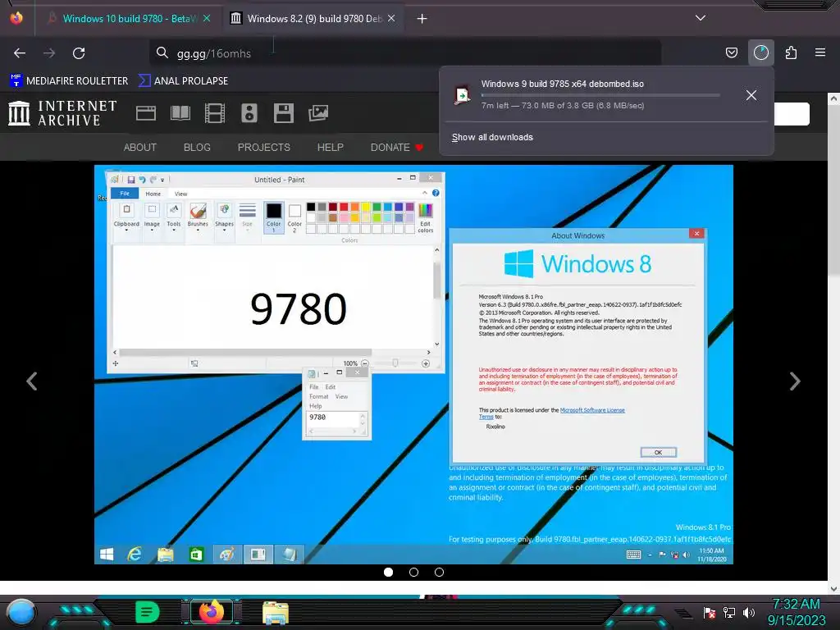This screenshot has width=840, height=630.
Task: Close the Windows 8.2 (9) build 9780 tab
Action: tap(391, 18)
